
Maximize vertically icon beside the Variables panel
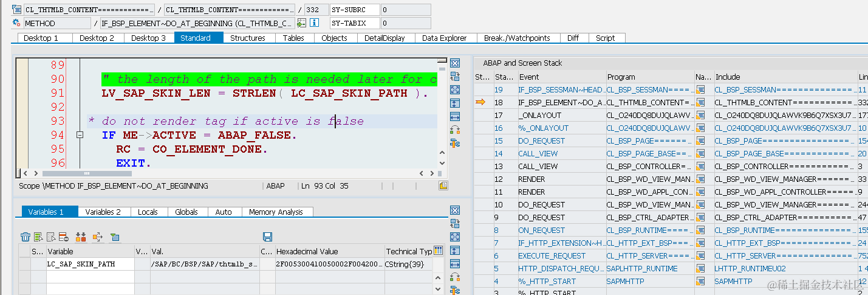coord(454,250)
